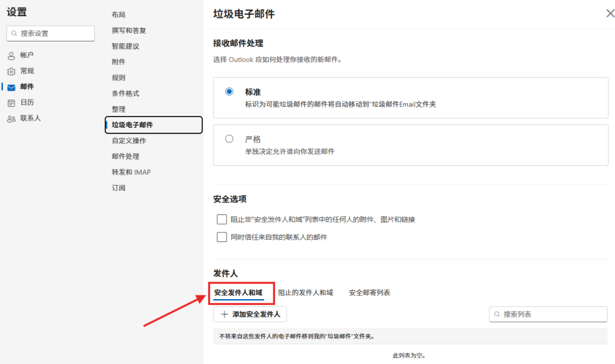Open 转发和 IMAP settings section

click(x=131, y=172)
